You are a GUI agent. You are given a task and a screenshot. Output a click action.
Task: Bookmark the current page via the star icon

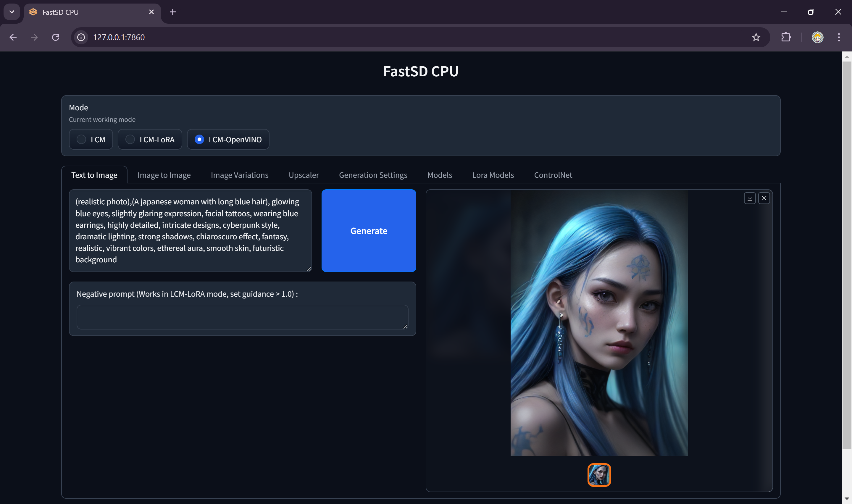(756, 37)
